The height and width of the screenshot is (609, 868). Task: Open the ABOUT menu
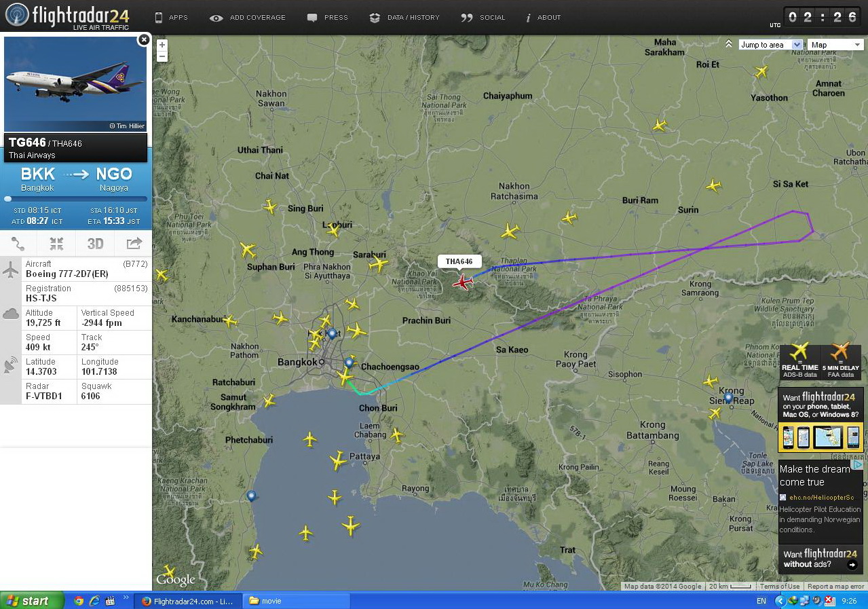pos(544,18)
